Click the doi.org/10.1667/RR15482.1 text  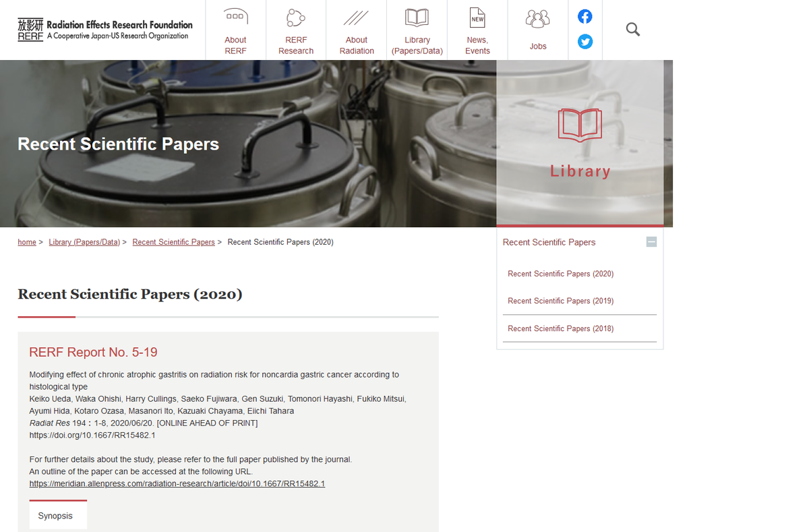point(92,435)
